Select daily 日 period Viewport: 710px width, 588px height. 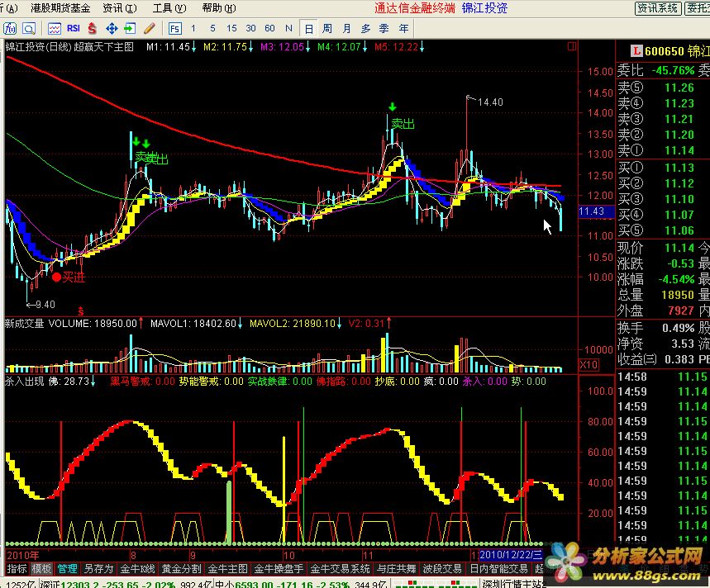coord(309,29)
